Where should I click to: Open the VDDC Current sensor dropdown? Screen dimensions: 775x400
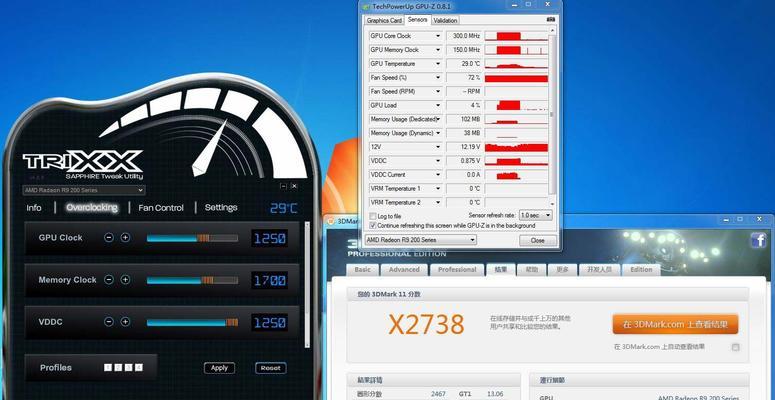[x=438, y=175]
